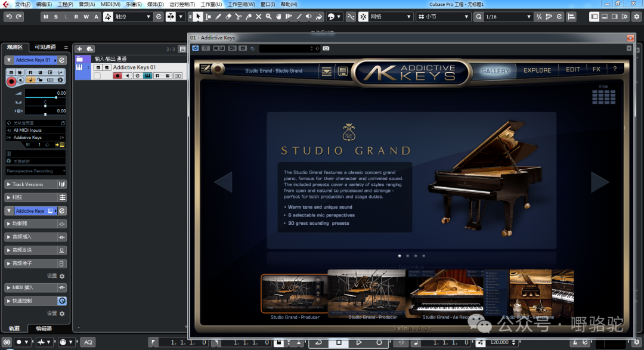Viewport: 644px width, 350px height.
Task: Click the Undo arrow in toolbar
Action: [x=8, y=17]
